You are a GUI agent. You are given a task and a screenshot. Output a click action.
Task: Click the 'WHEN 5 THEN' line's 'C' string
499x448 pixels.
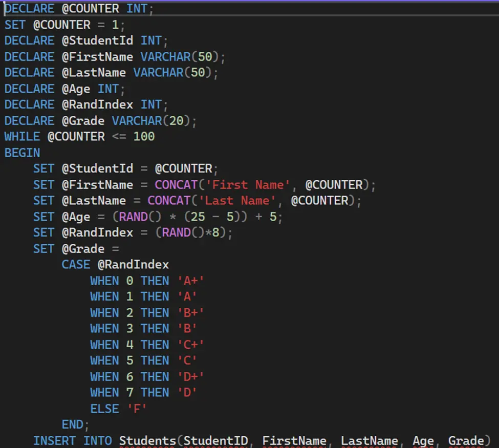pos(187,361)
